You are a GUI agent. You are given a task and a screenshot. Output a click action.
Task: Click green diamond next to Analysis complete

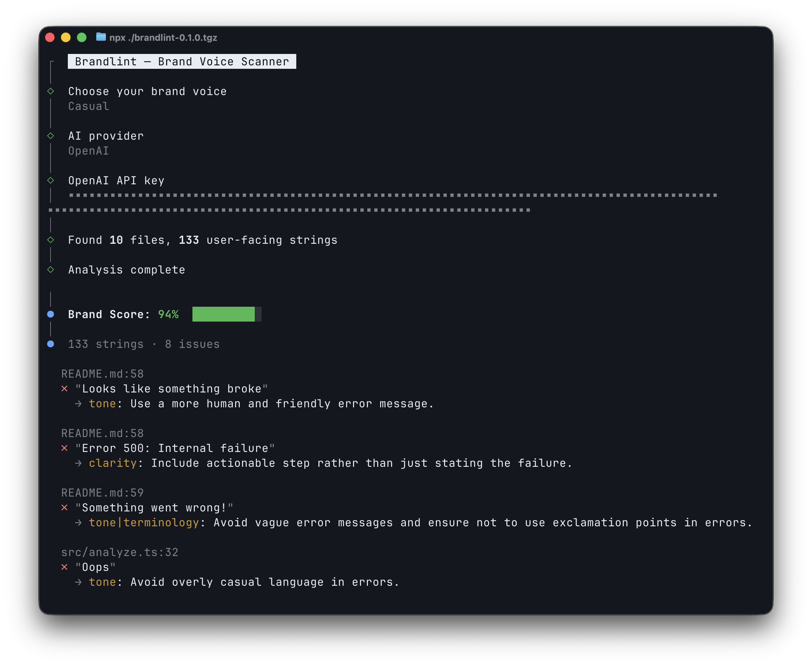coord(51,270)
